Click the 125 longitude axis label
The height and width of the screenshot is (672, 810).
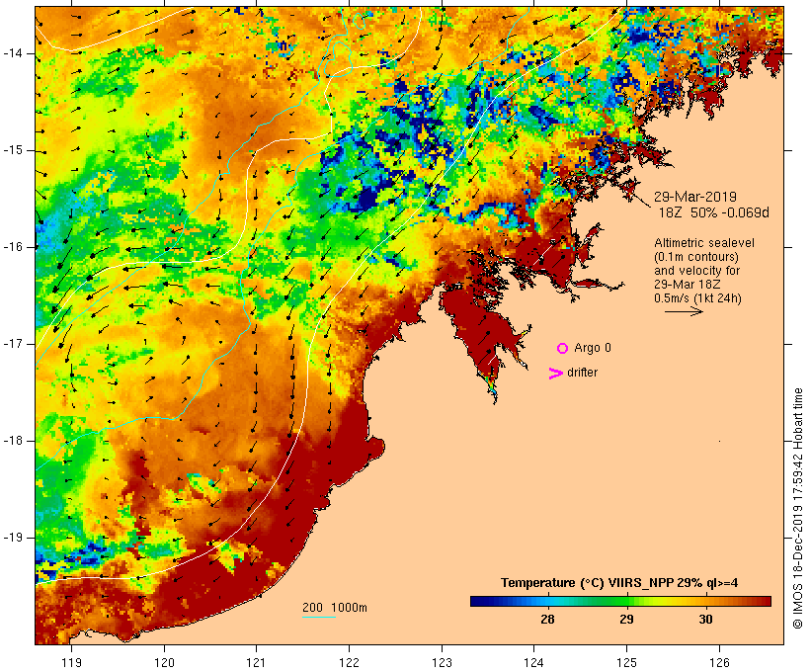[x=626, y=662]
